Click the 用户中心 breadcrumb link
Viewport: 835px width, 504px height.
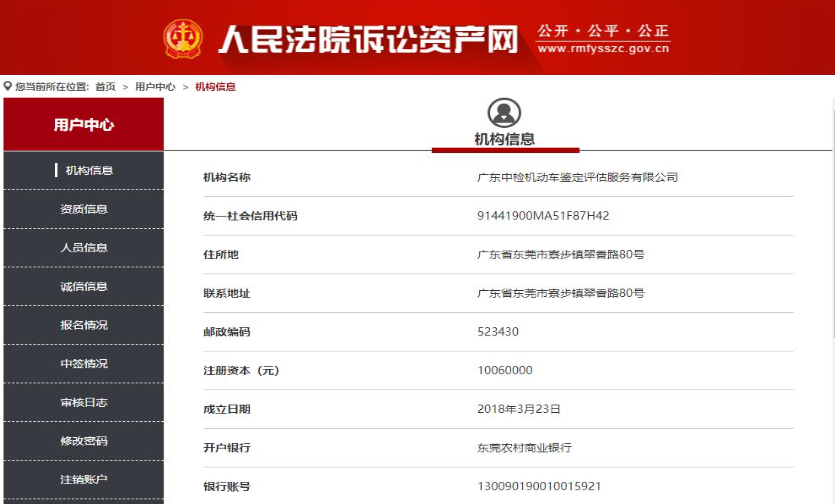(155, 87)
